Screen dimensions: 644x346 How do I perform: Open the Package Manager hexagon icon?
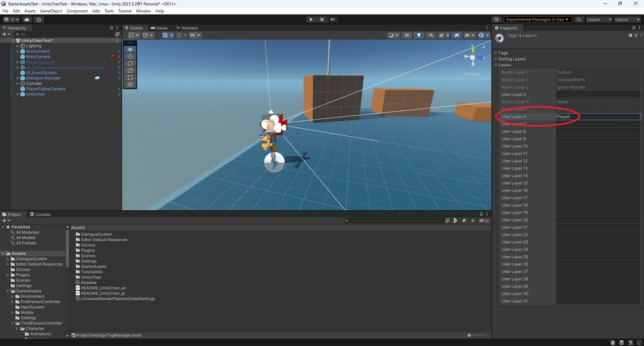[39, 19]
